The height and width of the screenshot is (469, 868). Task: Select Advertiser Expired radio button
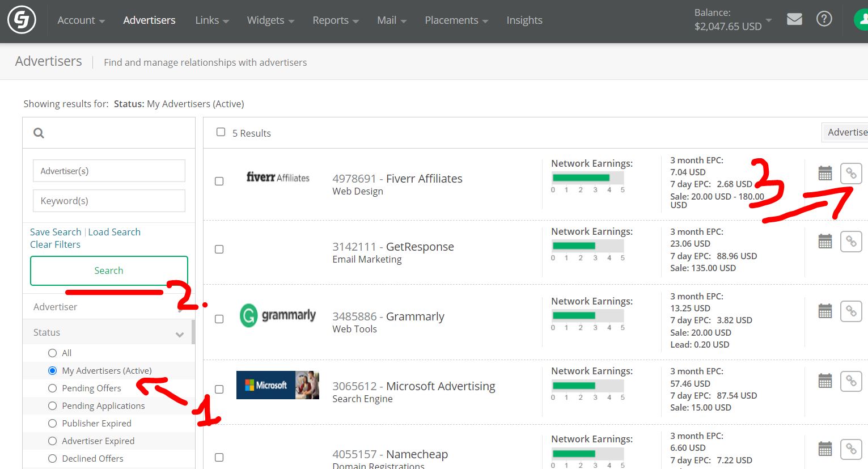52,441
